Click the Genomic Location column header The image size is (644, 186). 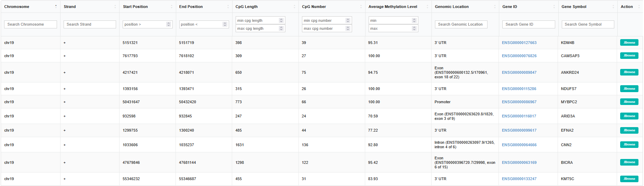(x=452, y=7)
